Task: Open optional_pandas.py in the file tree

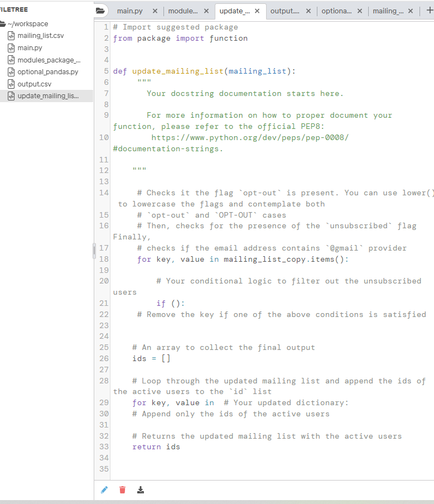Action: (x=48, y=72)
